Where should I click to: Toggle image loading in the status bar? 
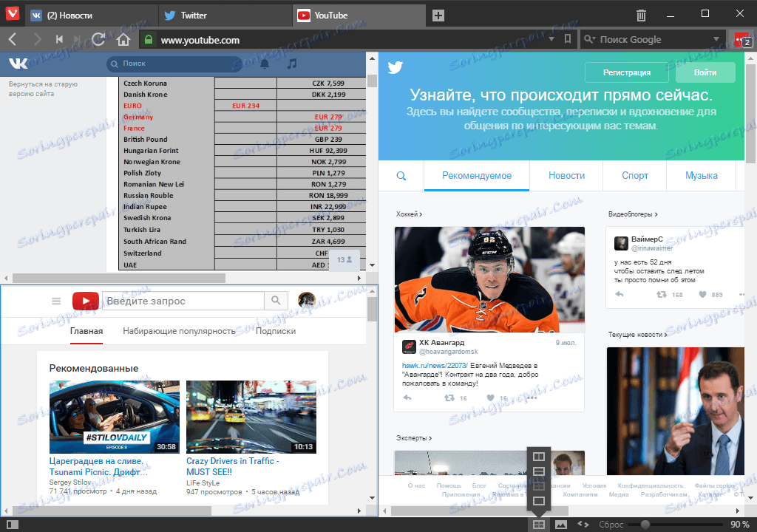pyautogui.click(x=561, y=525)
